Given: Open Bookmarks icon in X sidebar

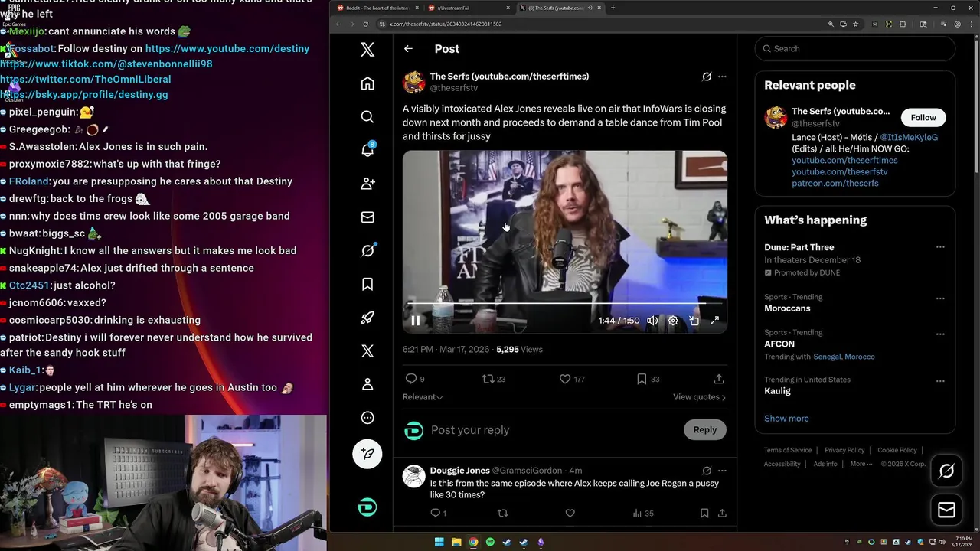Looking at the screenshot, I should pyautogui.click(x=367, y=284).
